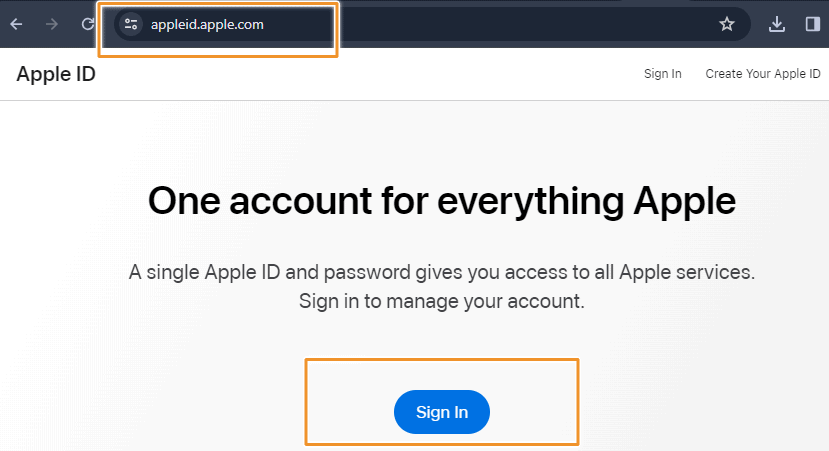Click empty space in the address bar
Screen dimensions: 829x451
click(520, 24)
